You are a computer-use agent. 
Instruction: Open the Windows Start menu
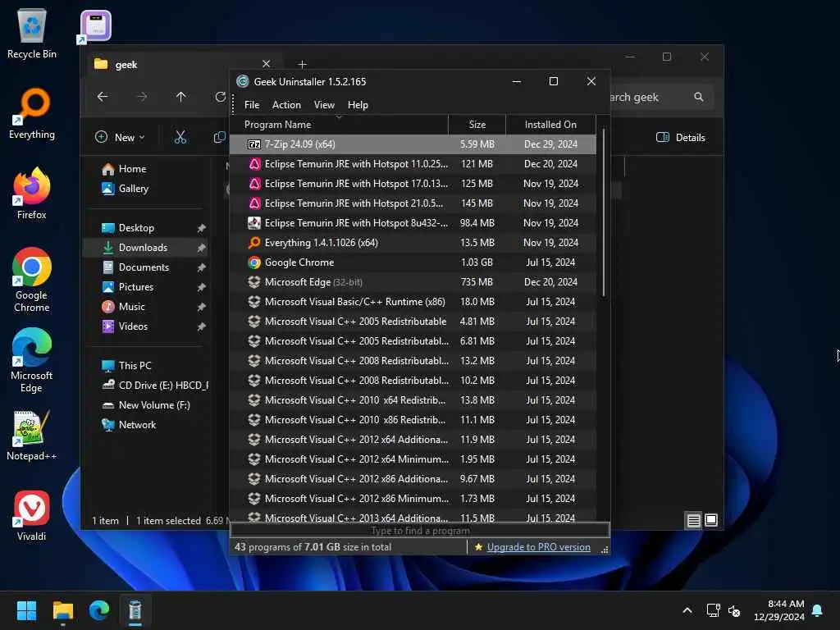tap(26, 610)
